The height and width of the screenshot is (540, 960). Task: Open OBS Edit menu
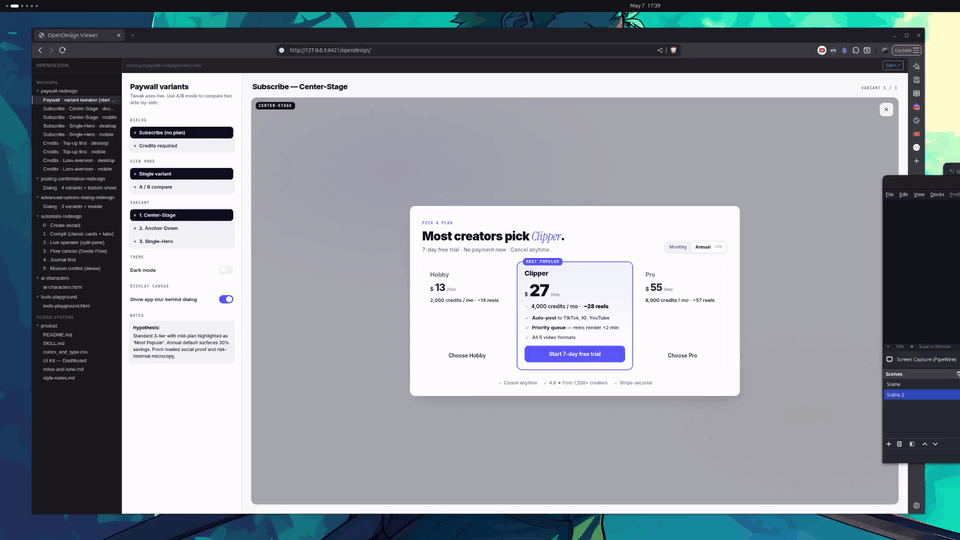pyautogui.click(x=904, y=194)
